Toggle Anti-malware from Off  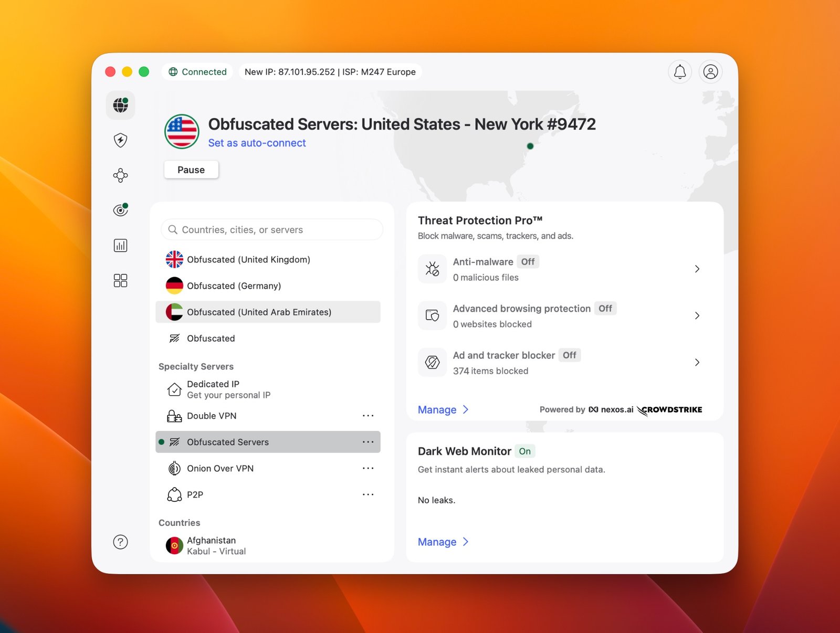528,261
